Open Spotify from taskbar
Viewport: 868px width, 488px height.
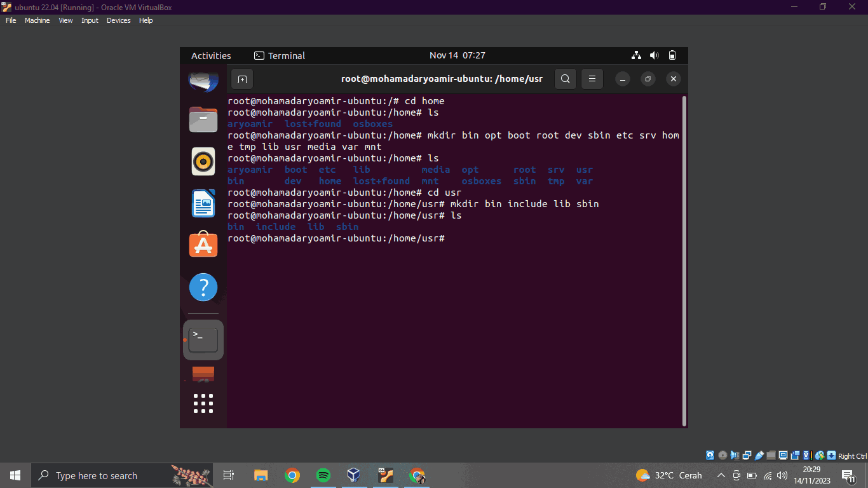(323, 475)
